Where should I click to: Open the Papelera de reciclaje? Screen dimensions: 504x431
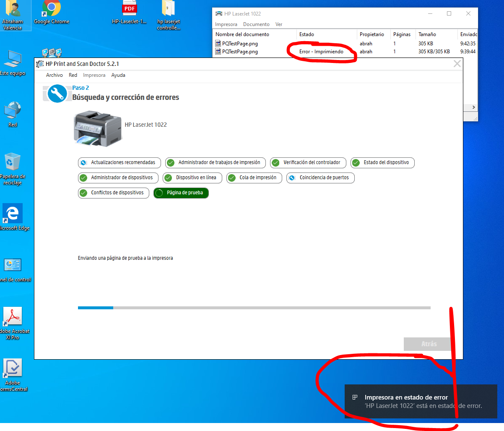[x=13, y=161]
